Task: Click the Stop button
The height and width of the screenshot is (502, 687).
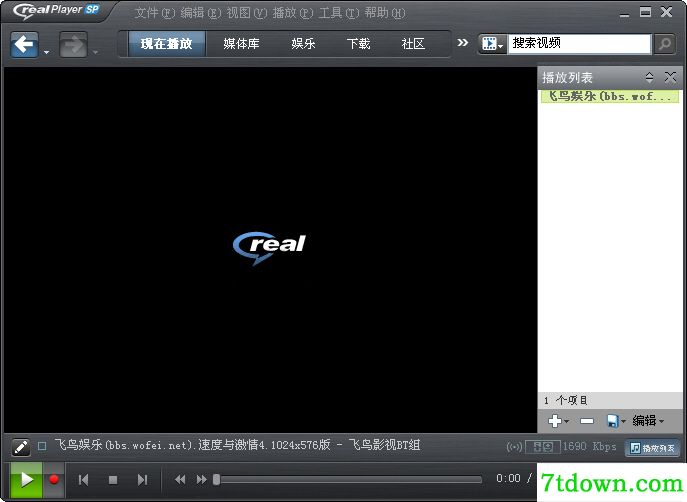Action: [113, 480]
